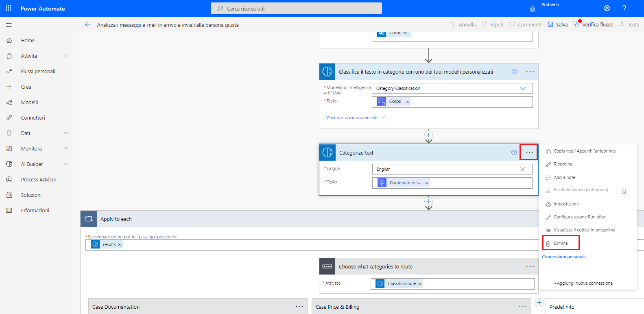Open the app launcher waffle icon
The height and width of the screenshot is (314, 644).
click(9, 8)
